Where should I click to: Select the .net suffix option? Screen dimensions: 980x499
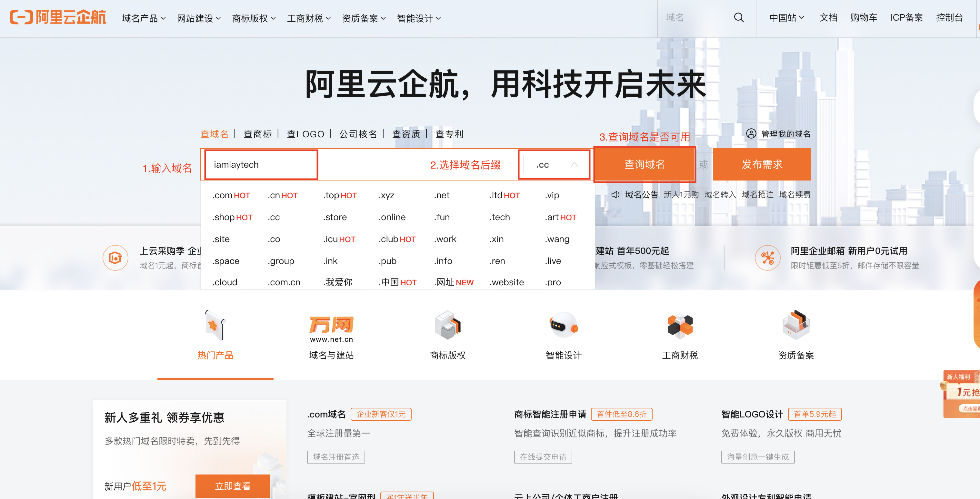tap(442, 195)
